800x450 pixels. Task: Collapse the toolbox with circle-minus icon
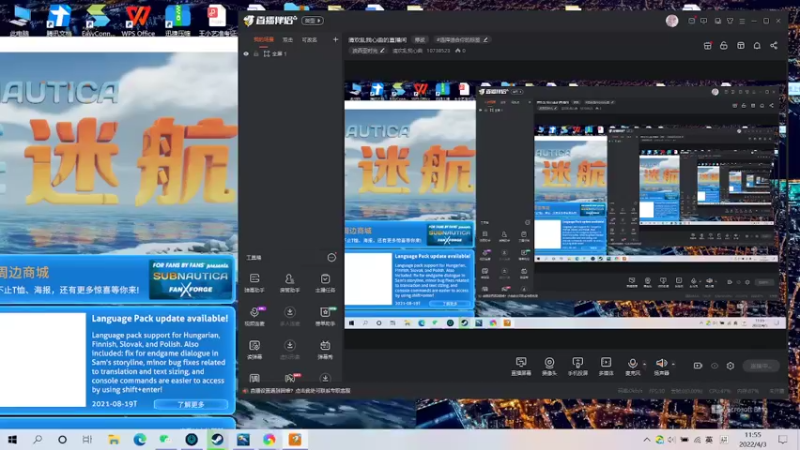pos(332,258)
